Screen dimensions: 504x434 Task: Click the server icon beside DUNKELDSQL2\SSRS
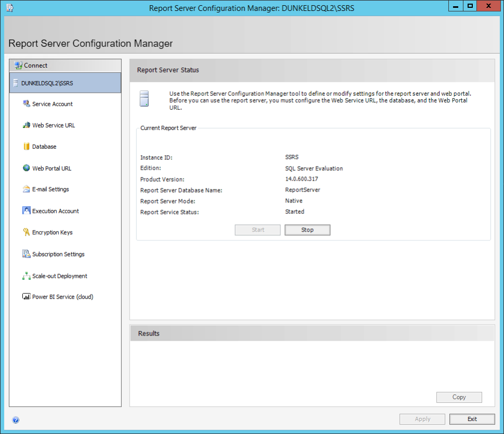16,83
